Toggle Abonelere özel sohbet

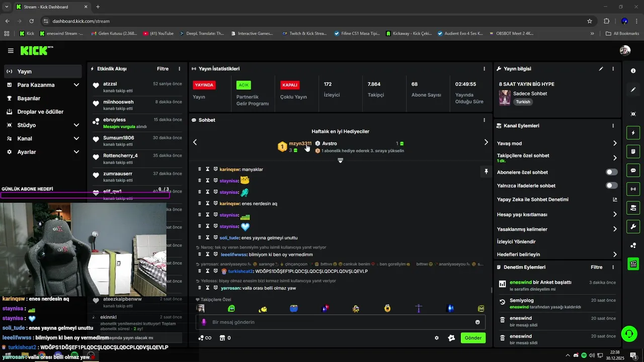[611, 172]
